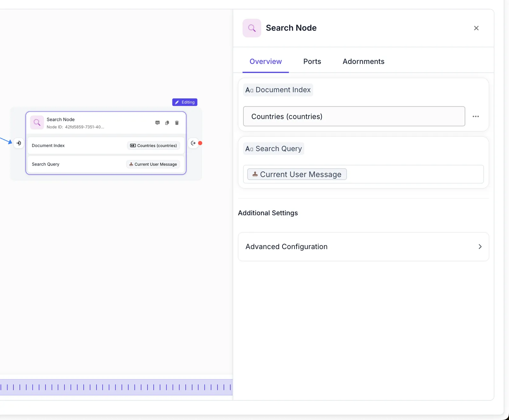Close the Search Node side panel
The width and height of the screenshot is (509, 420).
coord(476,28)
